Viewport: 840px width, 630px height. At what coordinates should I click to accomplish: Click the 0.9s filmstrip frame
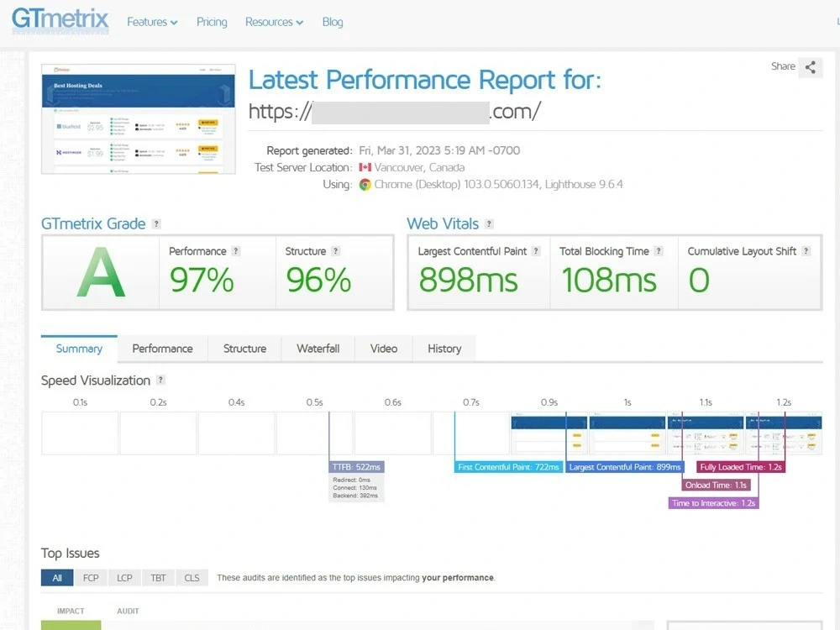click(x=549, y=433)
